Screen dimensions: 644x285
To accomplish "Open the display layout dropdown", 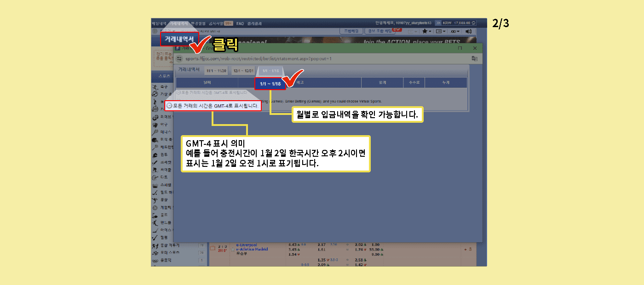I will [440, 31].
